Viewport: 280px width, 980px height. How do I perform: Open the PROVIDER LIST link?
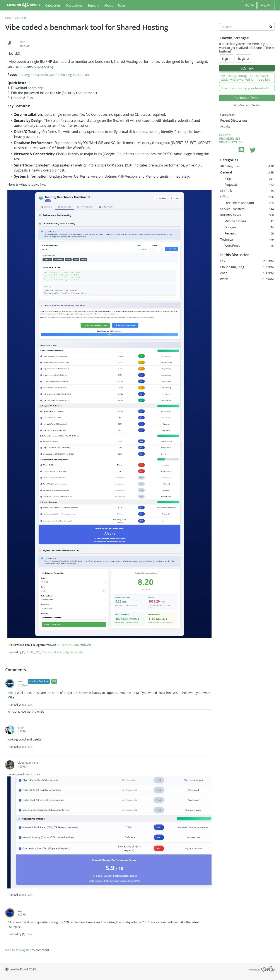[230, 138]
